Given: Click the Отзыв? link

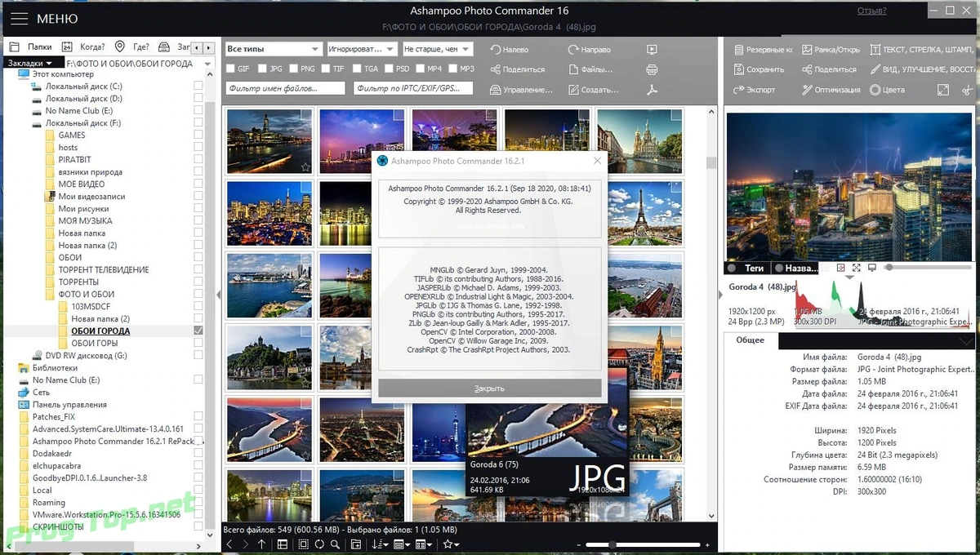Looking at the screenshot, I should (871, 11).
